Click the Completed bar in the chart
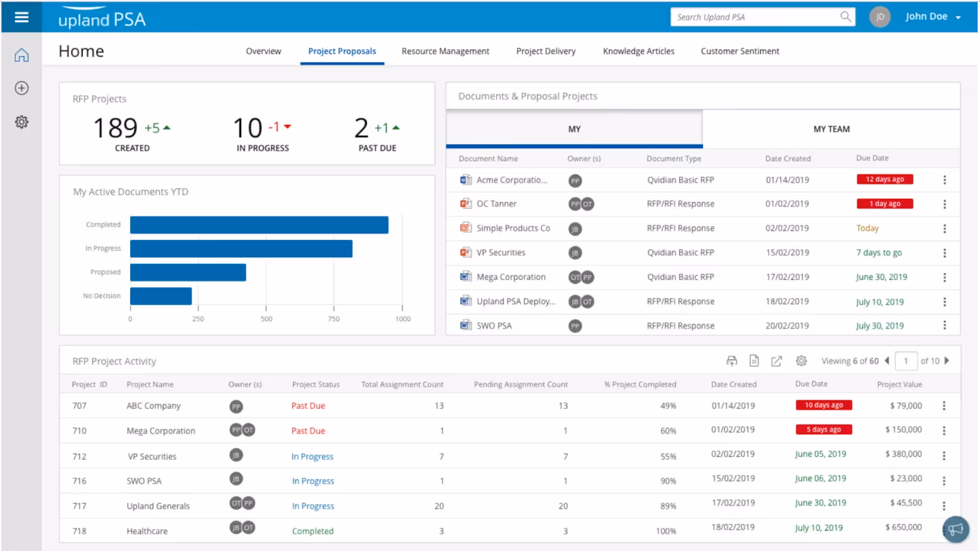This screenshot has width=980, height=551. (259, 225)
